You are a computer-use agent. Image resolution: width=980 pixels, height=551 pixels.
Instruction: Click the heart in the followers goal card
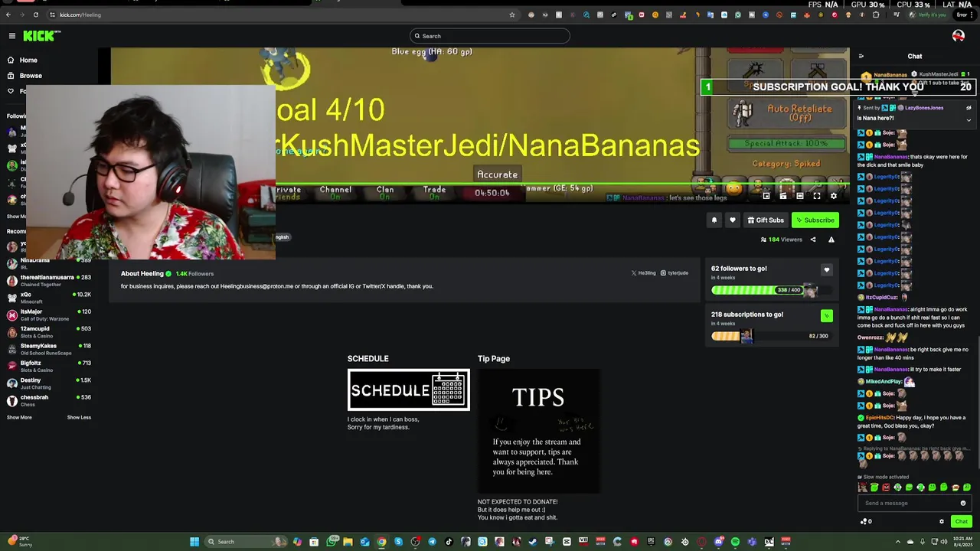coord(826,269)
